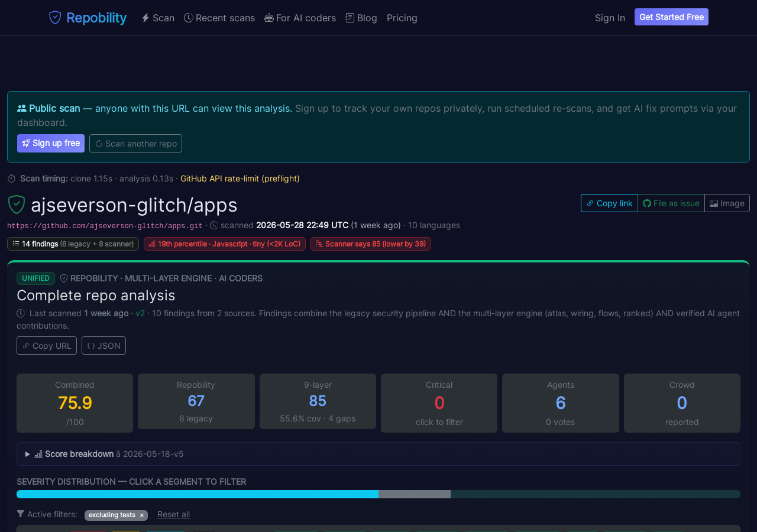Click the Get Started Free button
The width and height of the screenshot is (757, 532).
(671, 17)
